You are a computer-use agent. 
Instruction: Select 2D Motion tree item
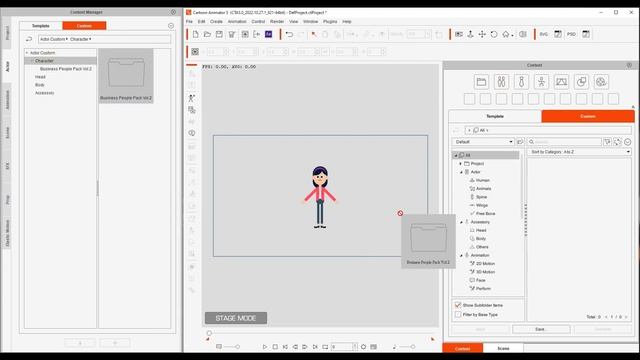[x=485, y=264]
